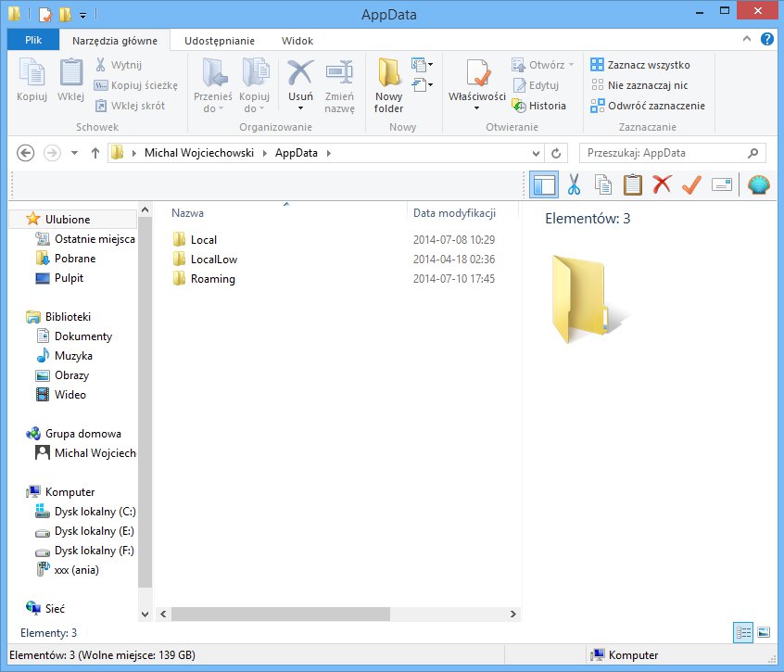This screenshot has height=672, width=784.
Task: Open Historia file history
Action: click(x=539, y=106)
